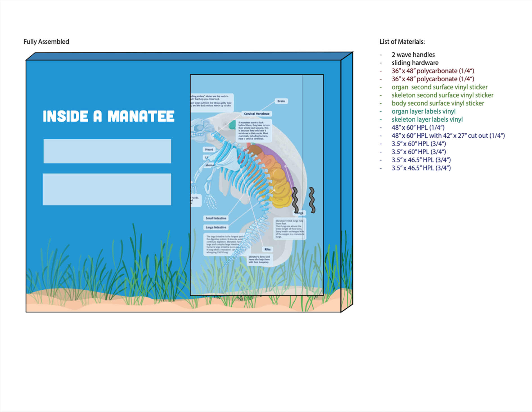Viewport: 532px width, 412px height.
Task: Select the Ribs label
Action: 267,249
